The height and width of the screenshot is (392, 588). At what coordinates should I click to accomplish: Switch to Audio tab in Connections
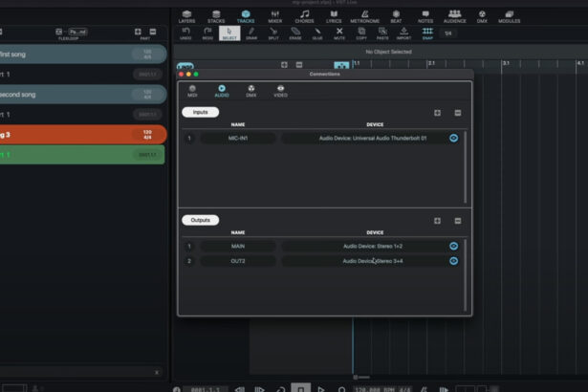(222, 91)
